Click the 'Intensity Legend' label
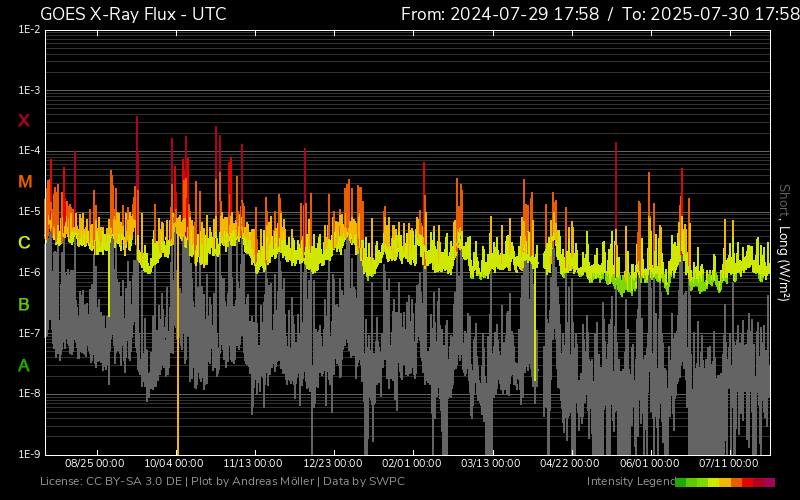This screenshot has width=800, height=500. (x=631, y=481)
